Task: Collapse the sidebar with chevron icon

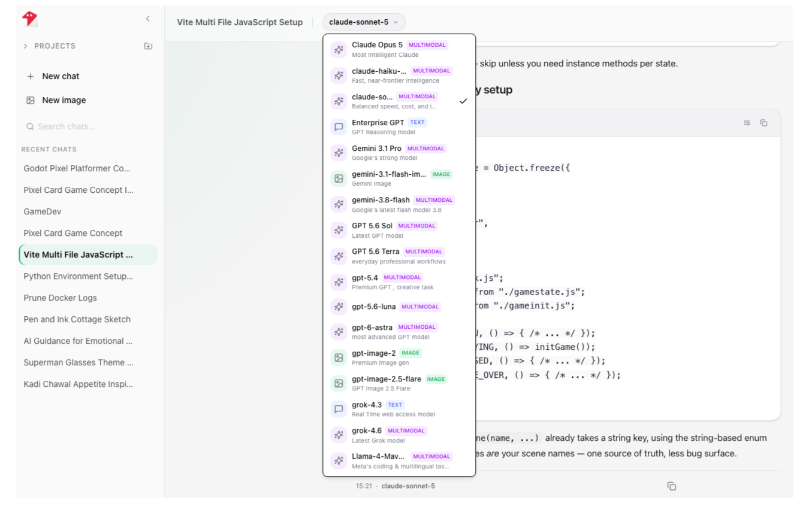Action: [148, 19]
